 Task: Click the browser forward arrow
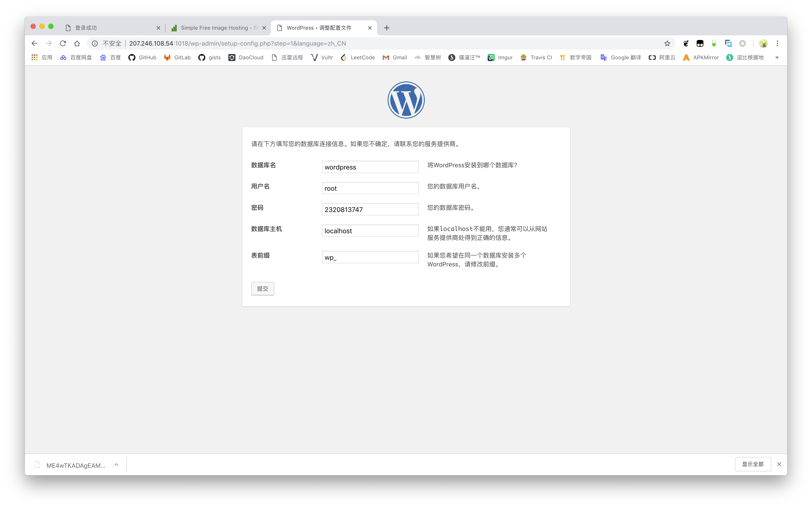[x=49, y=43]
